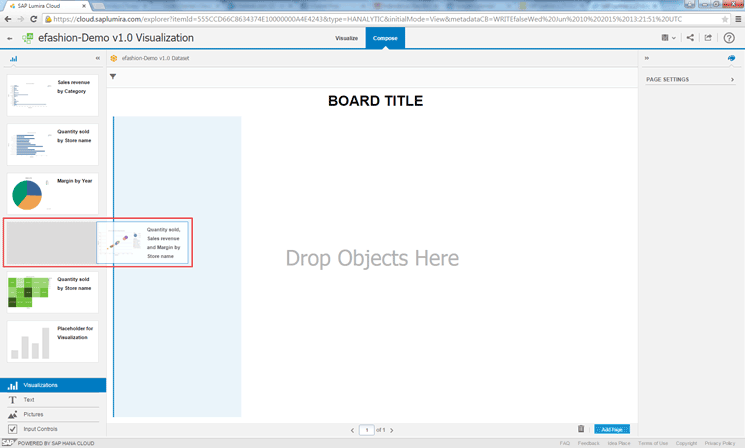Viewport: 745px width, 448px height.
Task: Go back using the browser back arrow
Action: tap(8, 19)
